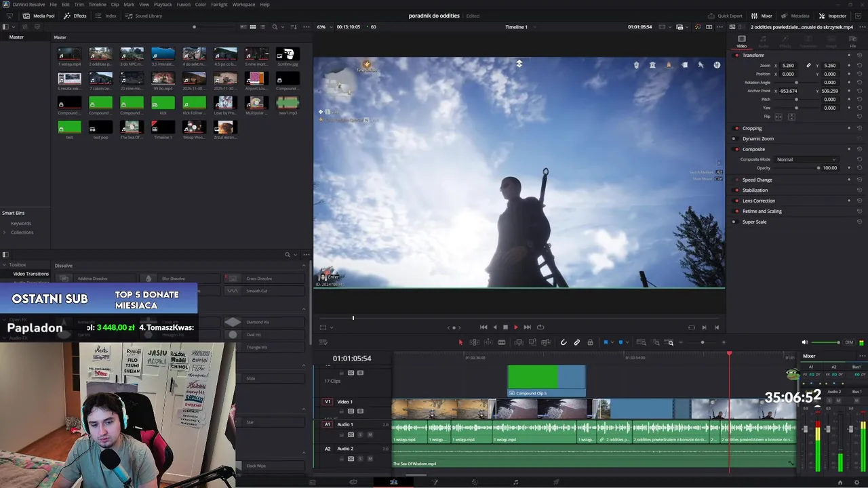Open the Fairlight menu

point(219,4)
